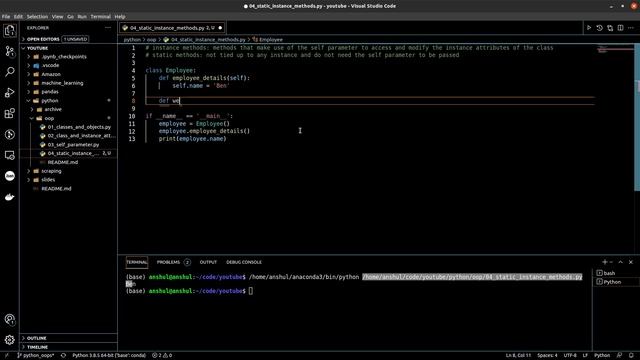Screen dimensions: 640x360
Task: Change UTF-8 file encoding
Action: (x=570, y=356)
